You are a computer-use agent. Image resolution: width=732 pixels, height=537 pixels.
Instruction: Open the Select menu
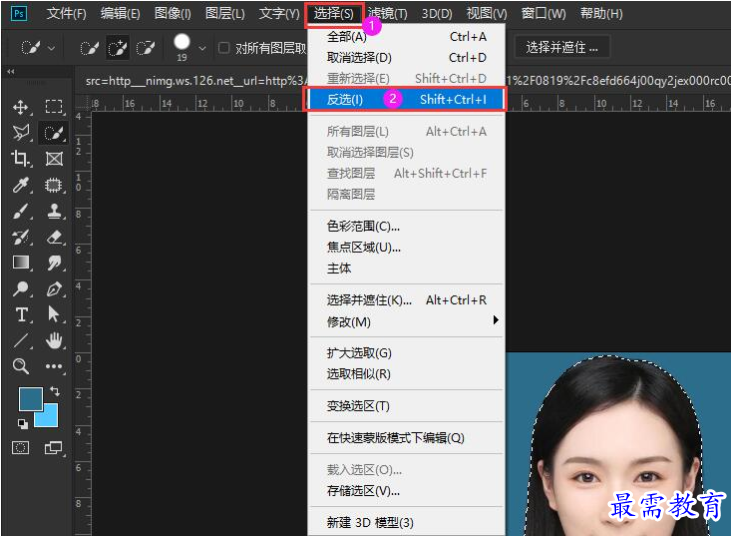(x=333, y=14)
